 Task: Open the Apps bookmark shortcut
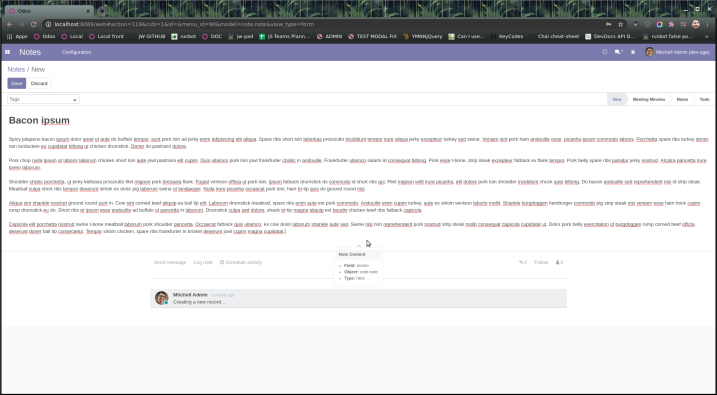pyautogui.click(x=17, y=37)
